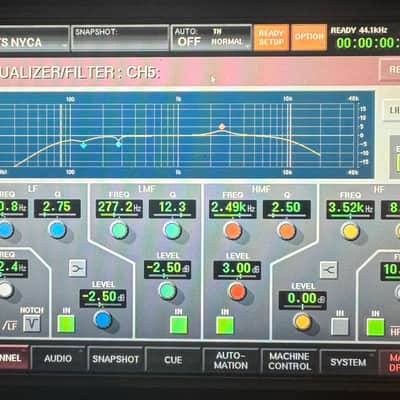Open the AUTO OFF / NORMAL mode dropdown
This screenshot has height=400, width=400.
tap(211, 37)
